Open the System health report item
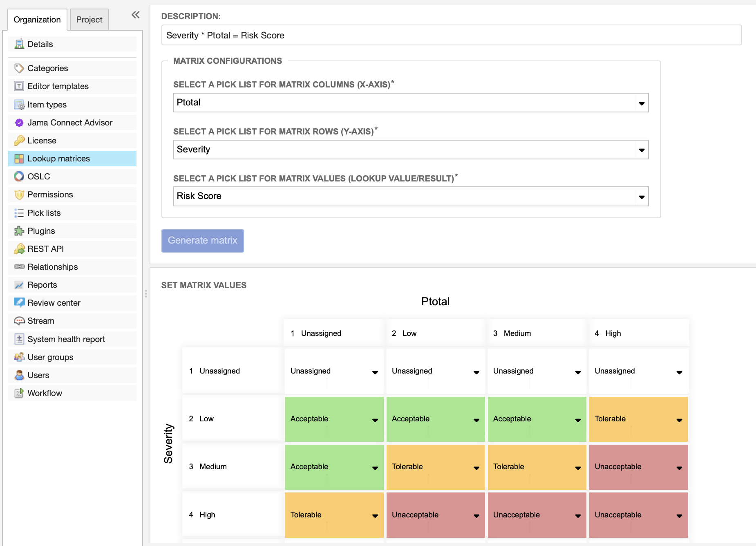756x546 pixels. (66, 339)
